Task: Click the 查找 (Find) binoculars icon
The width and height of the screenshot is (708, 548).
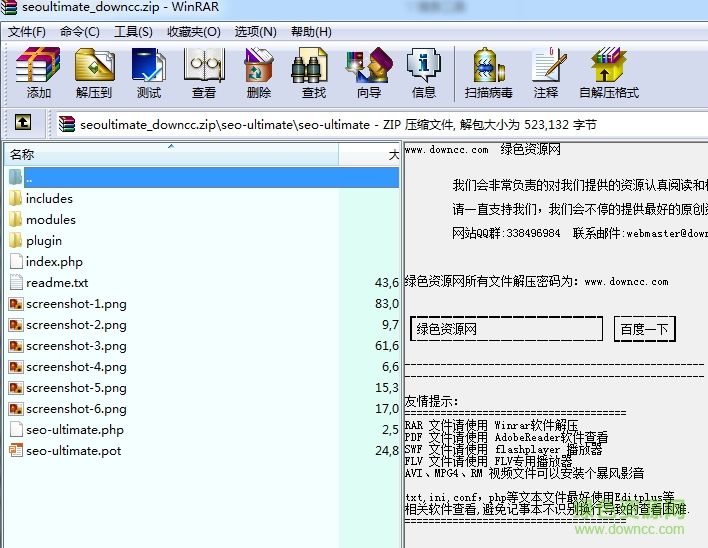Action: (310, 66)
